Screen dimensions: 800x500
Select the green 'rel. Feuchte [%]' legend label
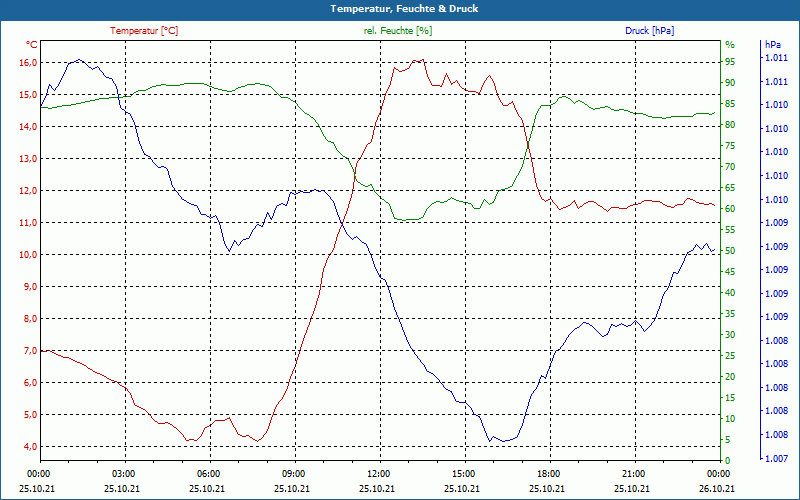click(397, 31)
